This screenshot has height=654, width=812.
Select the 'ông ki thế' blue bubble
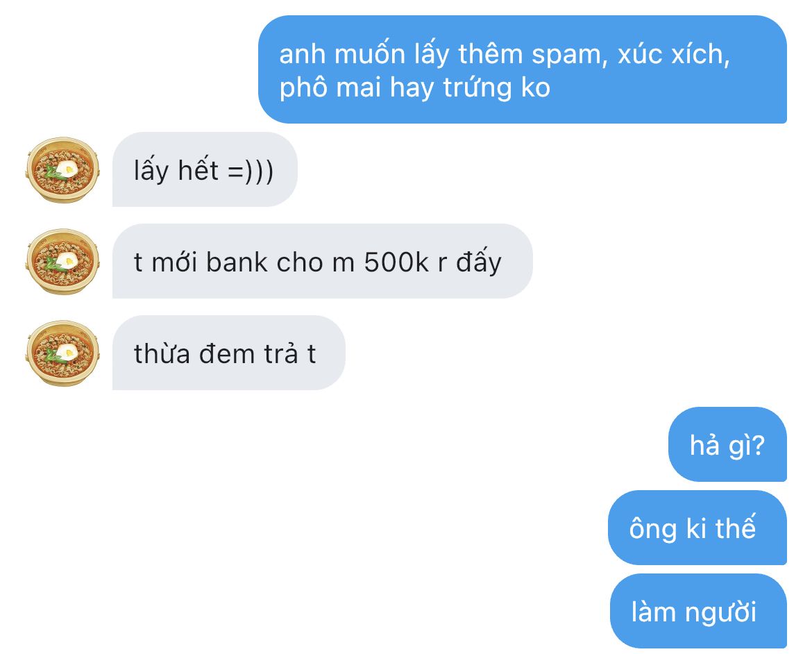pyautogui.click(x=697, y=528)
